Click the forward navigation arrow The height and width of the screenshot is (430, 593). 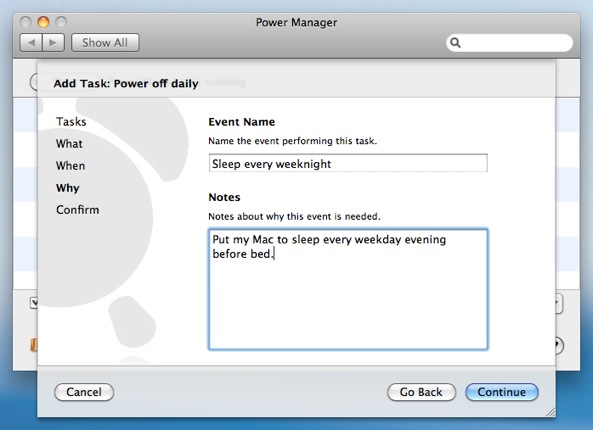point(53,43)
